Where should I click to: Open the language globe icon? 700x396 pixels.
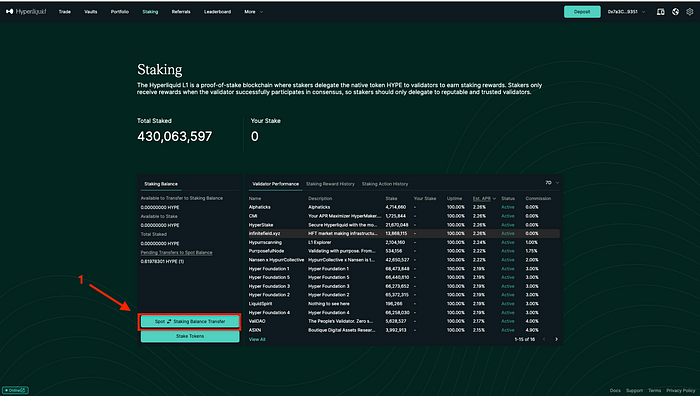[x=675, y=12]
